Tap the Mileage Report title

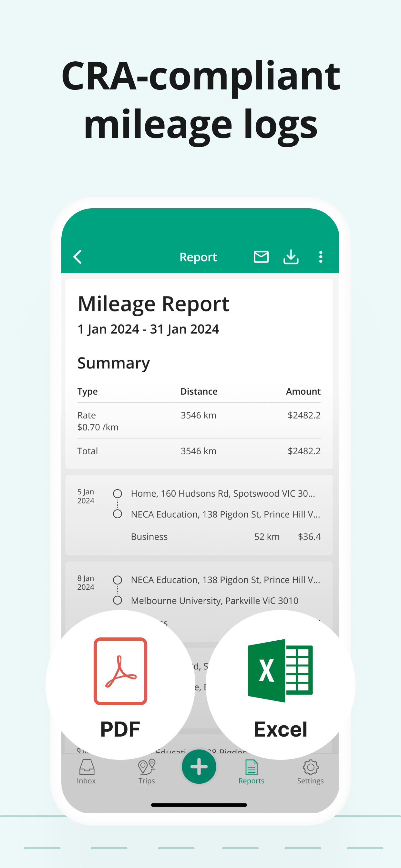(153, 304)
